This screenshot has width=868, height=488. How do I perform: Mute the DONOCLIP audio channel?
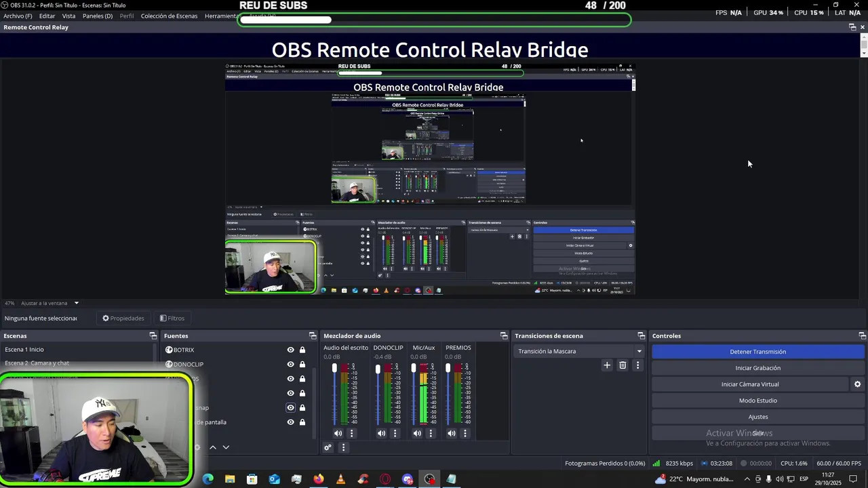tap(381, 433)
